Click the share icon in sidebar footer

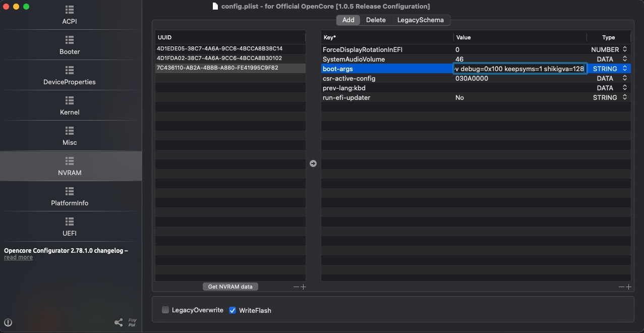[119, 322]
